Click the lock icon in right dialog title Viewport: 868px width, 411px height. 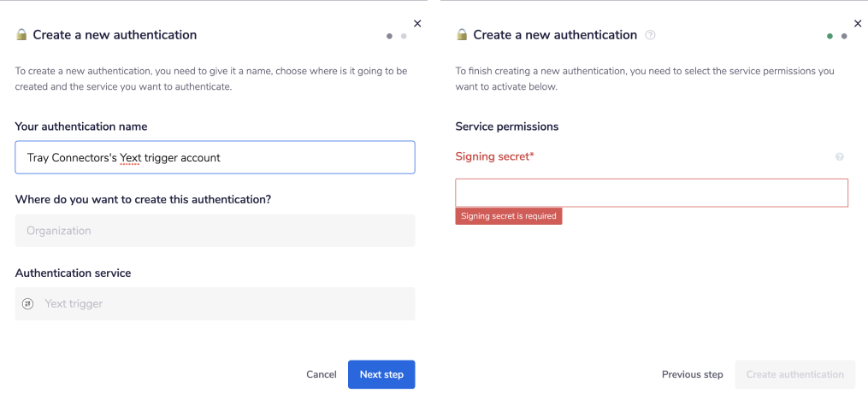pyautogui.click(x=462, y=35)
